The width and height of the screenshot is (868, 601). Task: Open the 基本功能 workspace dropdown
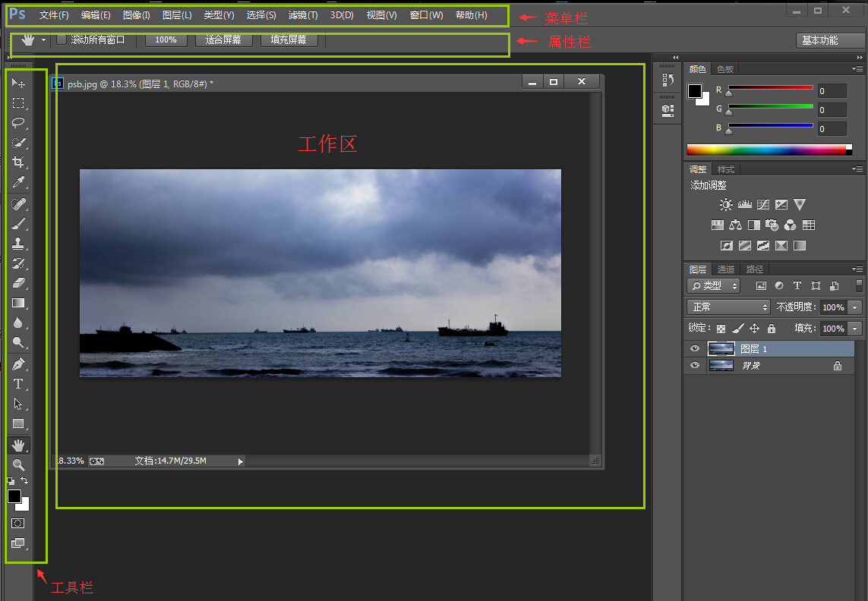coord(830,41)
